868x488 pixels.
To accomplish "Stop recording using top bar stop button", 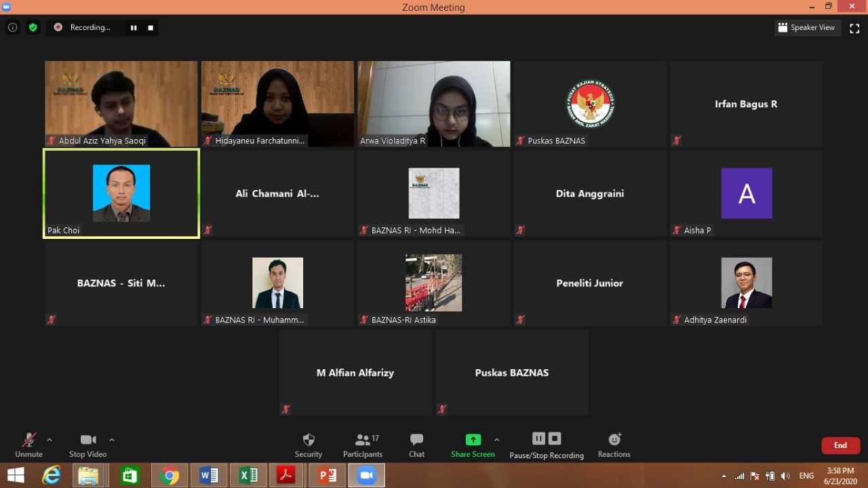I will click(151, 28).
